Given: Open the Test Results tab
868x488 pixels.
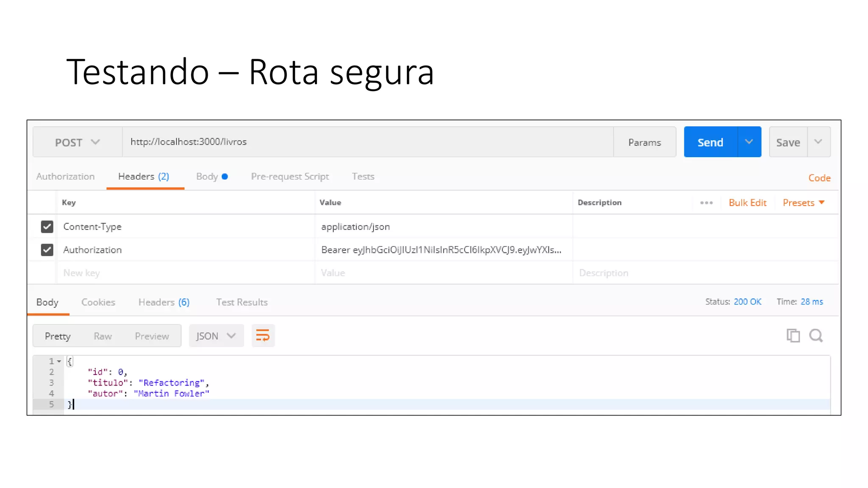Looking at the screenshot, I should pyautogui.click(x=242, y=302).
